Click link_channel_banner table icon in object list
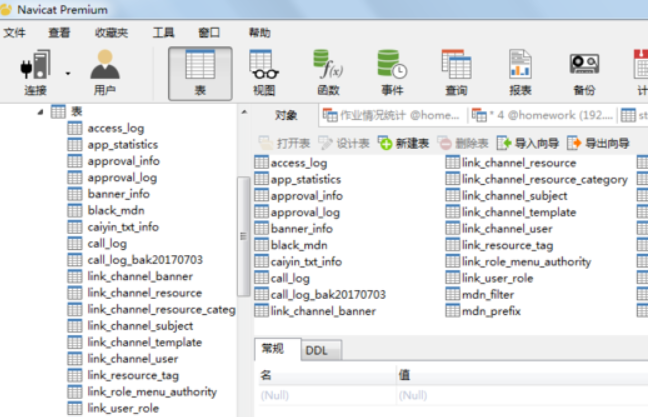The image size is (648, 417). 261,310
